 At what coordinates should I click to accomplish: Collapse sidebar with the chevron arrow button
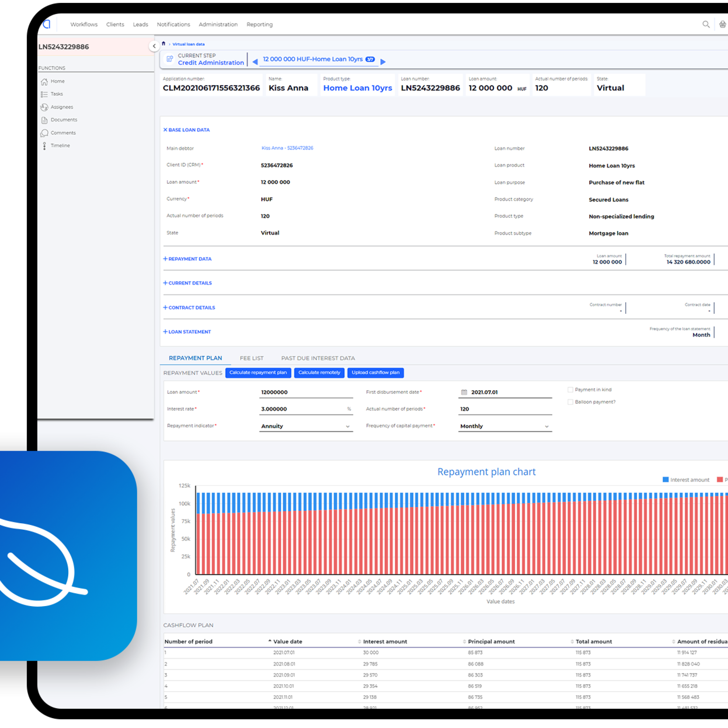pyautogui.click(x=154, y=46)
